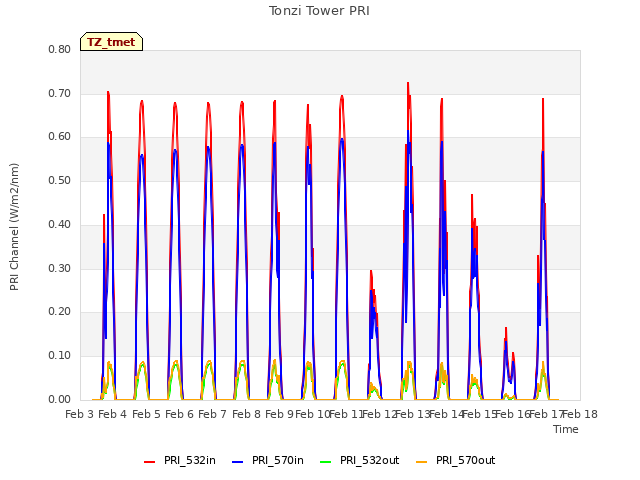Select the PRI_532in legend label
This screenshot has height=480, width=640.
[x=190, y=460]
